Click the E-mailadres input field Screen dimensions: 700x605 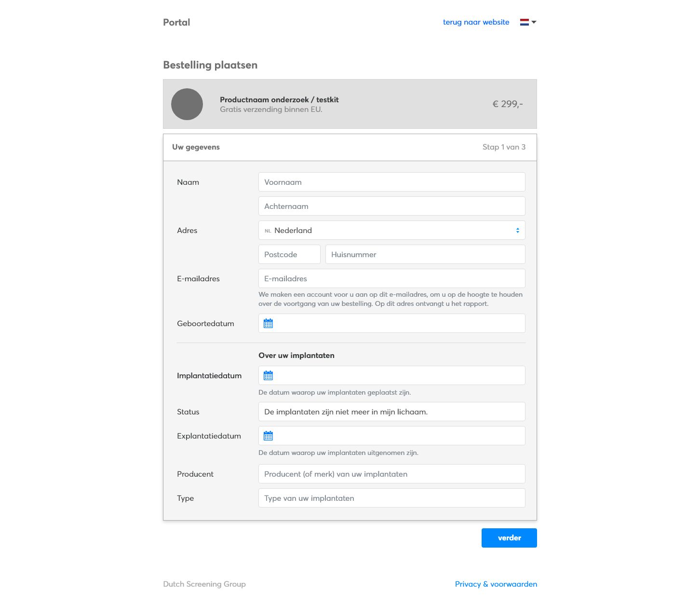click(x=392, y=278)
